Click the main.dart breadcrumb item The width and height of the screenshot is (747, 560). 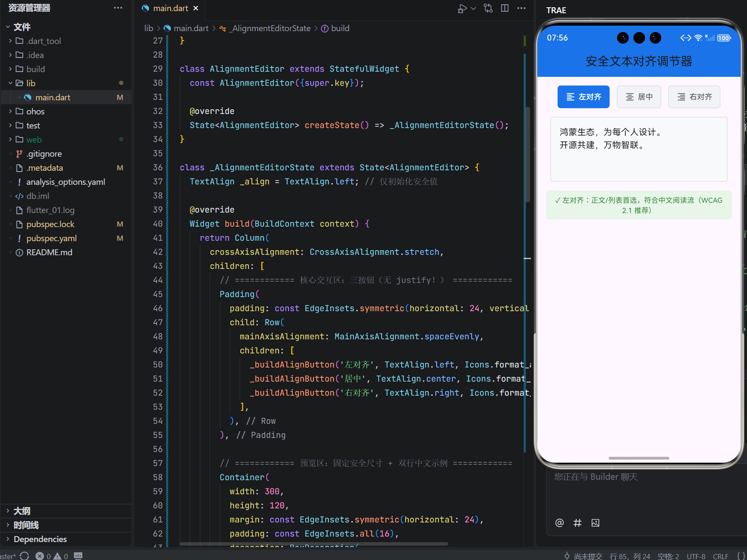tap(191, 28)
